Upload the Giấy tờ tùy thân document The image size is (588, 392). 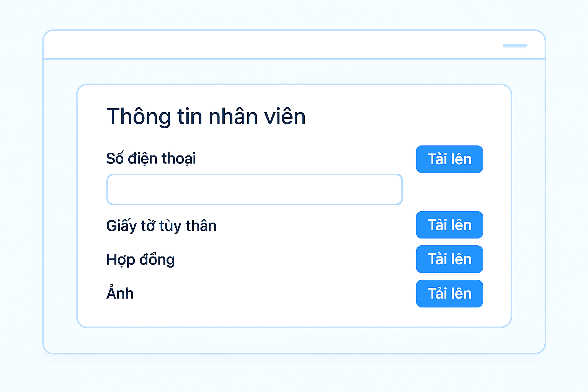tap(449, 225)
